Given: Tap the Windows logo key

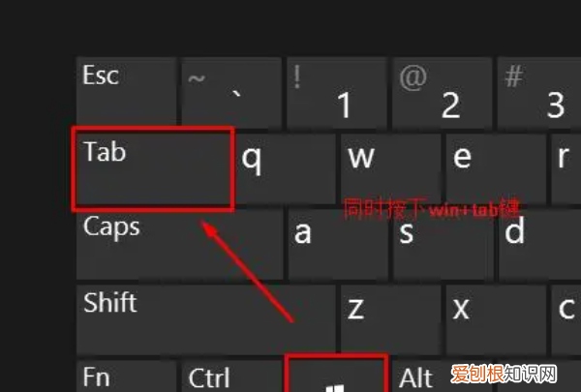Looking at the screenshot, I should [336, 375].
